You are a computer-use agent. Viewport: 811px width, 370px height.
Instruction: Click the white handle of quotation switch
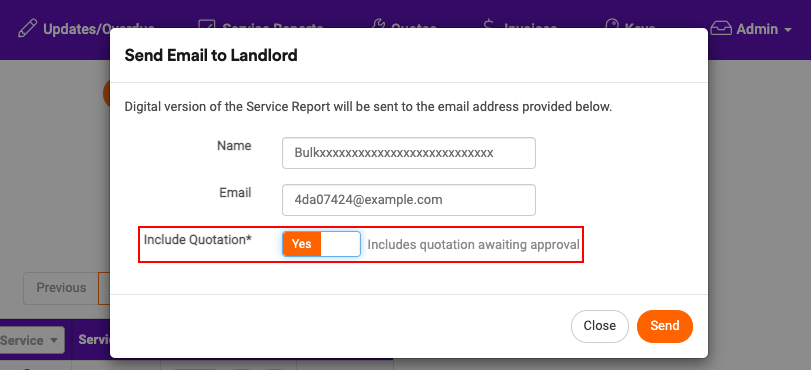(x=340, y=244)
